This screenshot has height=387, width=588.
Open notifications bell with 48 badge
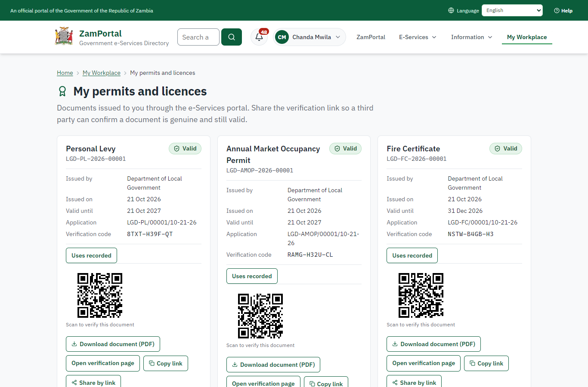(x=259, y=37)
